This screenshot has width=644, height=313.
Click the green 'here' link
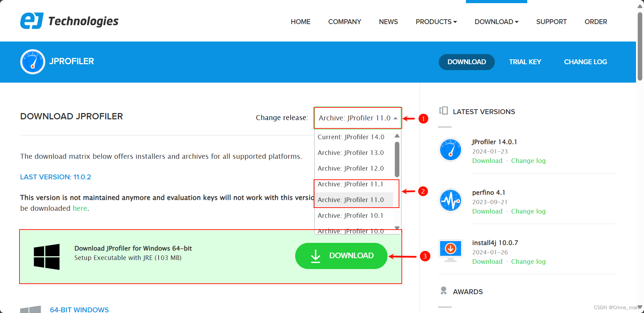pos(80,208)
